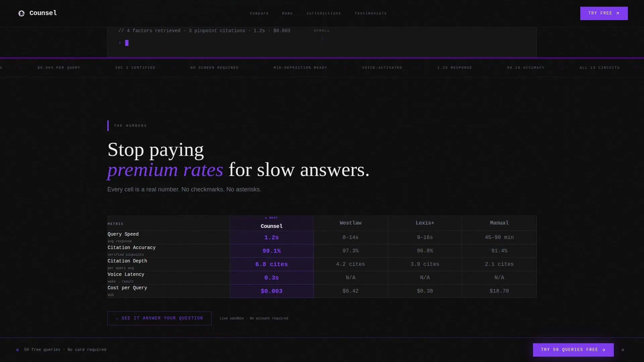Click the TRY FREE header button
The height and width of the screenshot is (362, 644).
[x=604, y=13]
